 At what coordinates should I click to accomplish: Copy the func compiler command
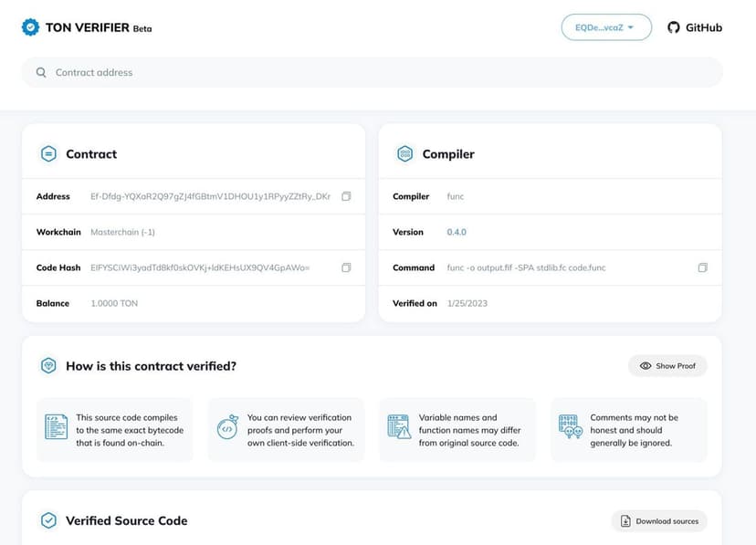click(702, 267)
